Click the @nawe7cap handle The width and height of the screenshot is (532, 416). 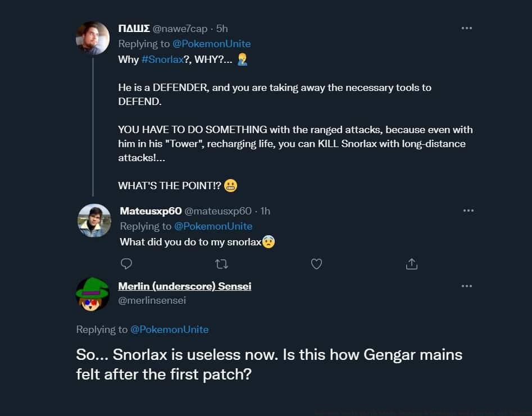tap(180, 29)
